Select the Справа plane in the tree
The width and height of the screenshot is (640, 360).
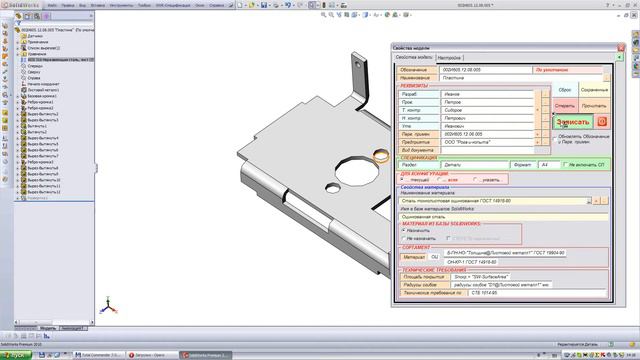(33, 78)
